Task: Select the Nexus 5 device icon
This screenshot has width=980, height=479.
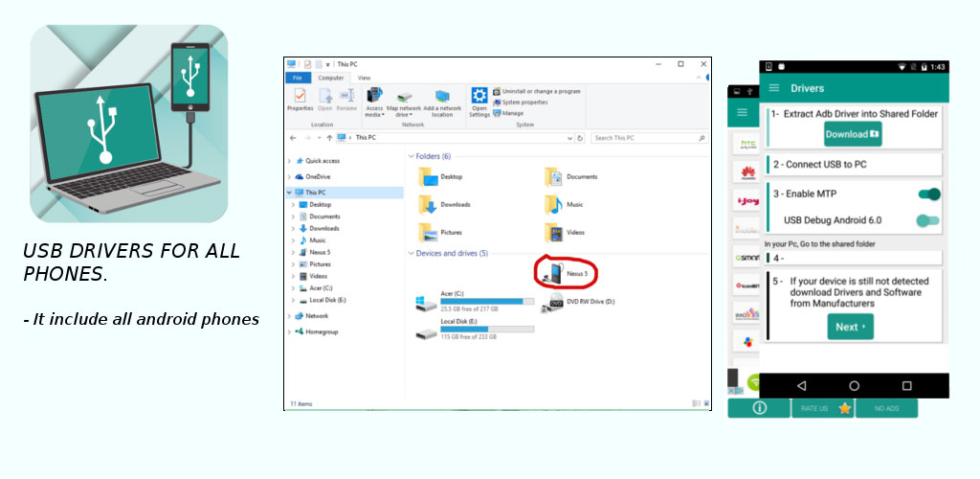Action: click(552, 273)
